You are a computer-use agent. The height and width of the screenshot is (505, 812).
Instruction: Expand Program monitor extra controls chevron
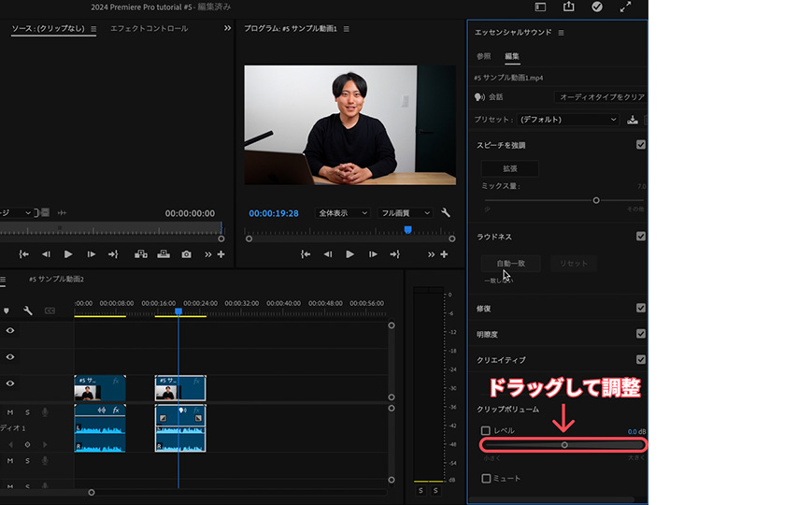tap(431, 254)
